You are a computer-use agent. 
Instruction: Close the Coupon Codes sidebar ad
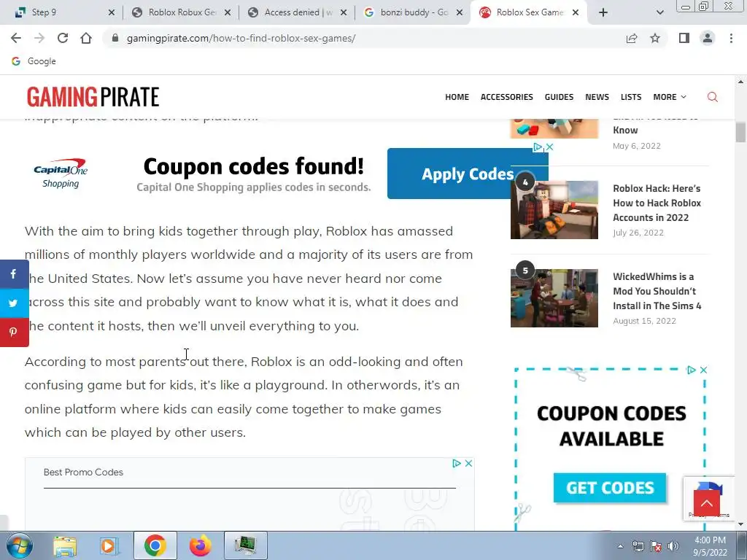(x=704, y=370)
